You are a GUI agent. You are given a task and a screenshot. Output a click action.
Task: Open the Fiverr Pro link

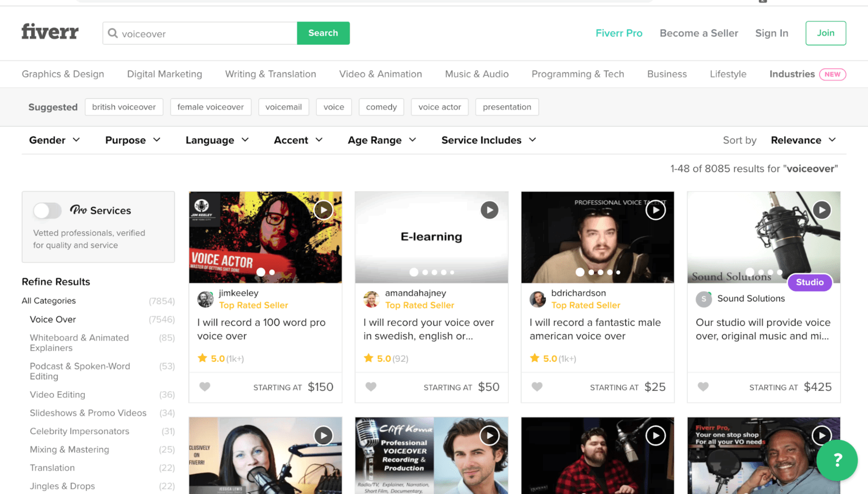[x=619, y=33]
